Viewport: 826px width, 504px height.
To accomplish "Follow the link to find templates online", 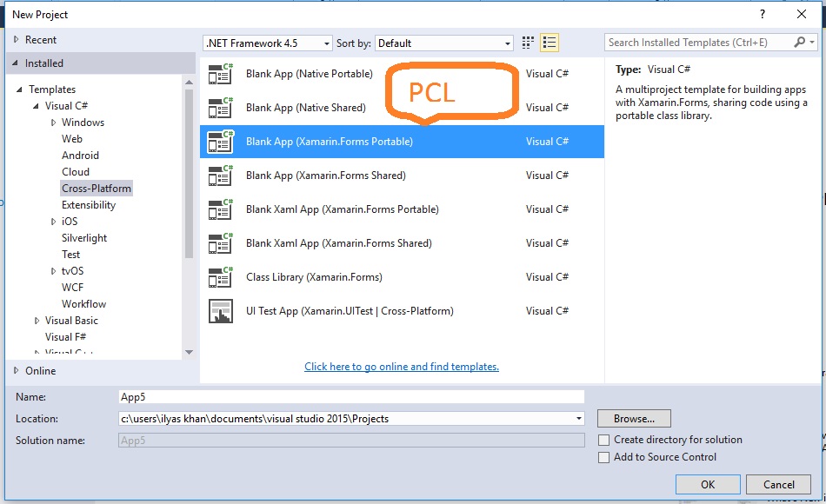I will 401,366.
